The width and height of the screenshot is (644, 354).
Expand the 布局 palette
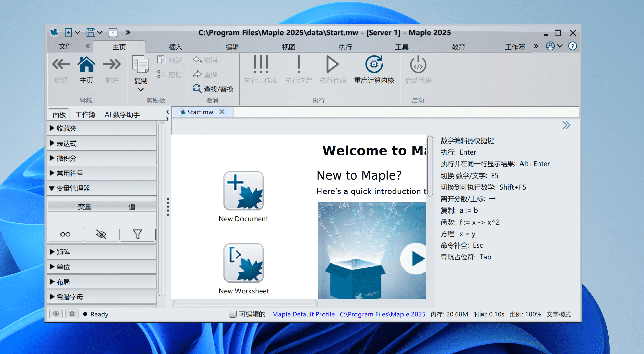coord(102,282)
